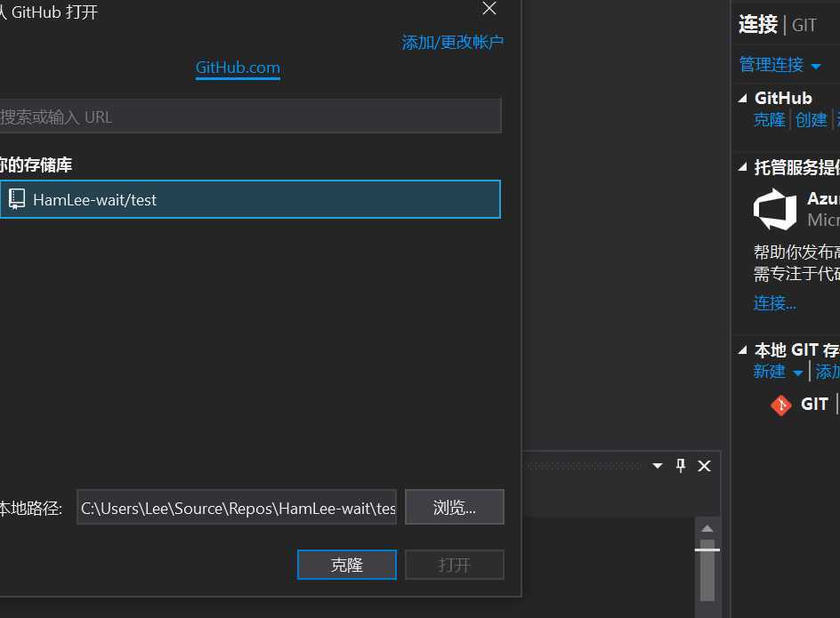Focus the 搜索或输入 URL field
The image size is (840, 618).
click(x=250, y=116)
